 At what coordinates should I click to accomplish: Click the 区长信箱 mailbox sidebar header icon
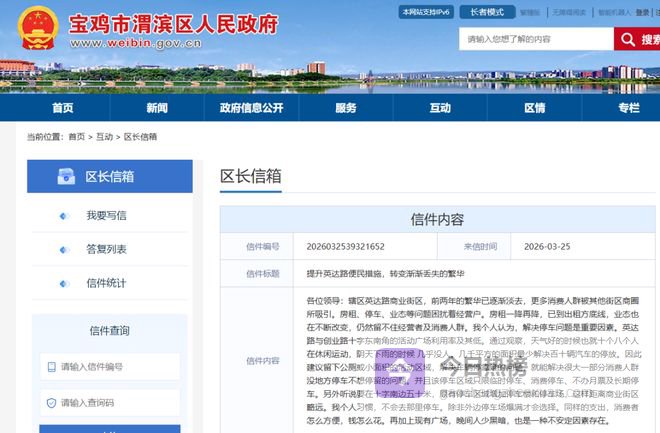point(66,176)
